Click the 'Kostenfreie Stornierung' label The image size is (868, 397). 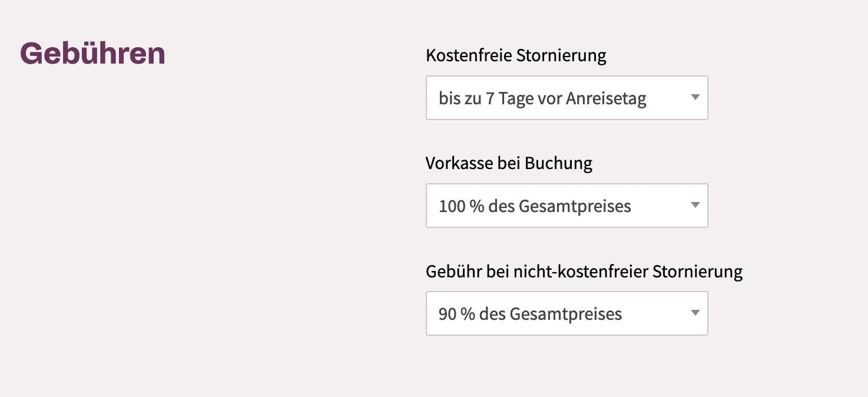click(516, 56)
